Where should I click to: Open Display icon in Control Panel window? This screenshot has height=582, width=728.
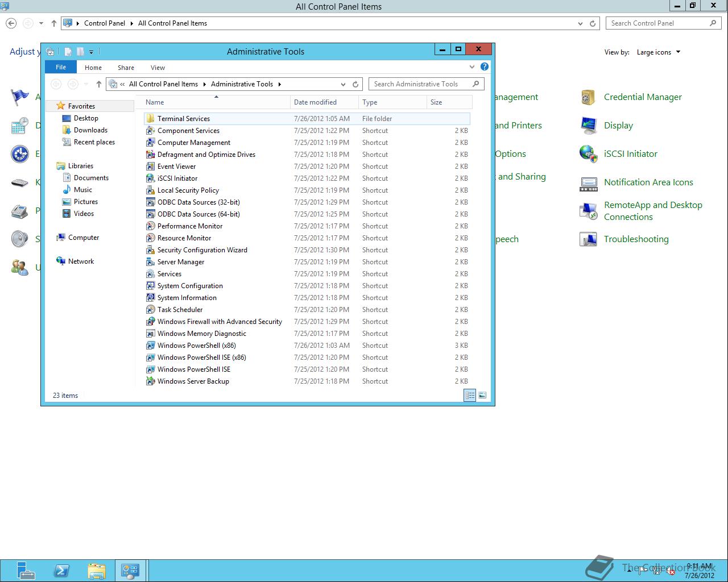588,126
